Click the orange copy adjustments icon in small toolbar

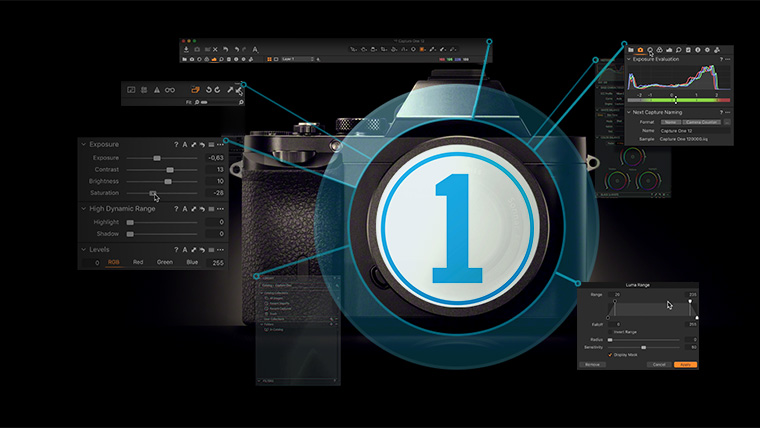(x=195, y=90)
